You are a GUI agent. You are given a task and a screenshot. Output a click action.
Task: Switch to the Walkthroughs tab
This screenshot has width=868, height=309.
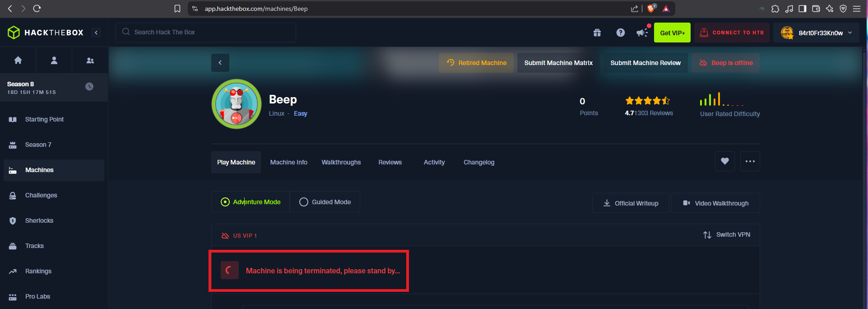(341, 162)
